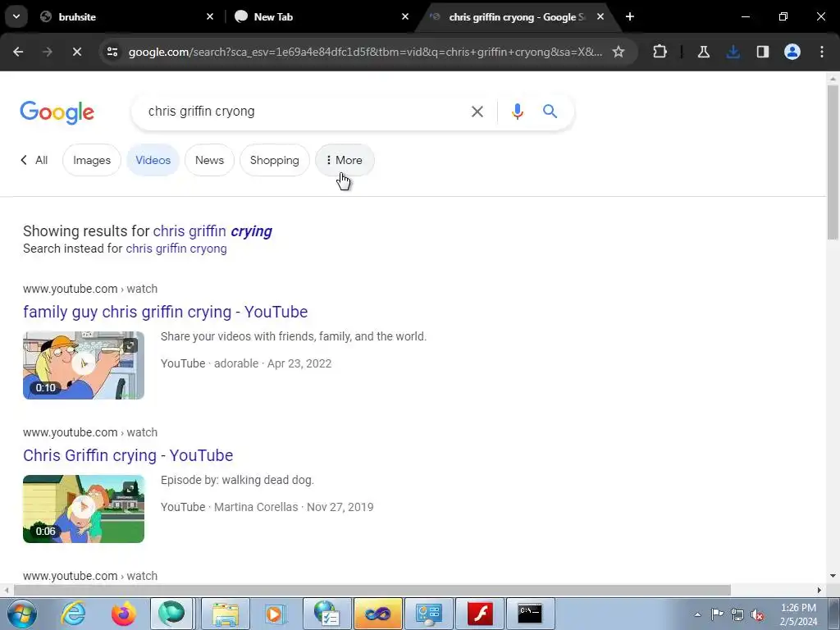Select the Videos filter
The width and height of the screenshot is (840, 630).
pyautogui.click(x=153, y=160)
